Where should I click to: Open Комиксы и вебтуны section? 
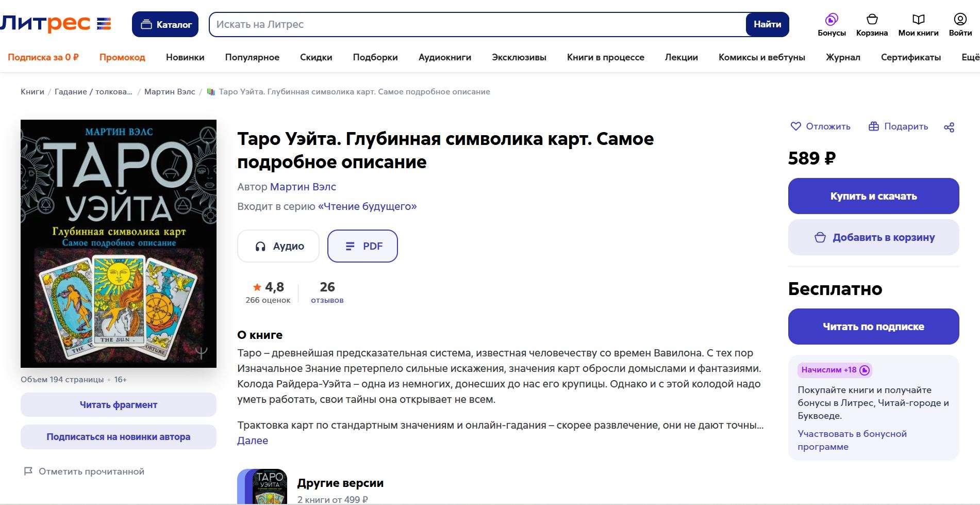[762, 57]
